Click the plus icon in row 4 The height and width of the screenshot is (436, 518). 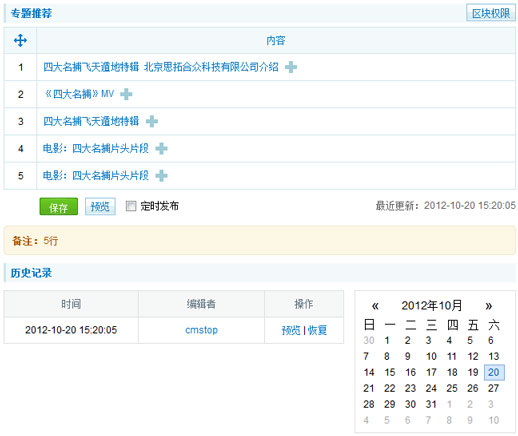[161, 148]
